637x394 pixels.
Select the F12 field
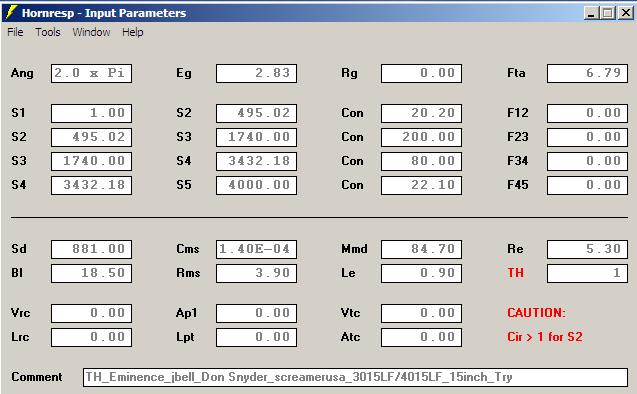coord(587,113)
